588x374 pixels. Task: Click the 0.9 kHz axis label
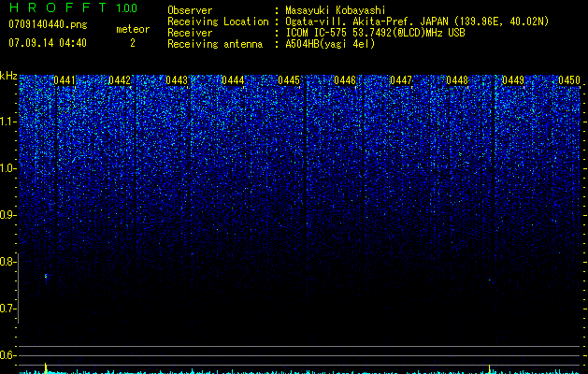tap(7, 215)
